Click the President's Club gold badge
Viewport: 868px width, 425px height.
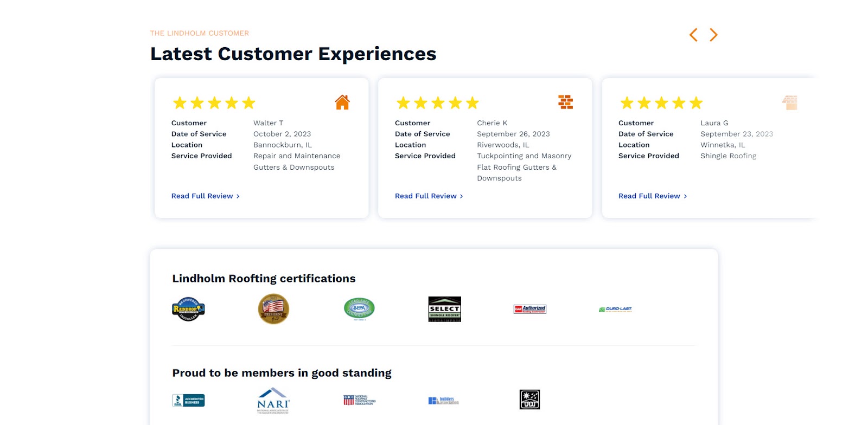(273, 309)
